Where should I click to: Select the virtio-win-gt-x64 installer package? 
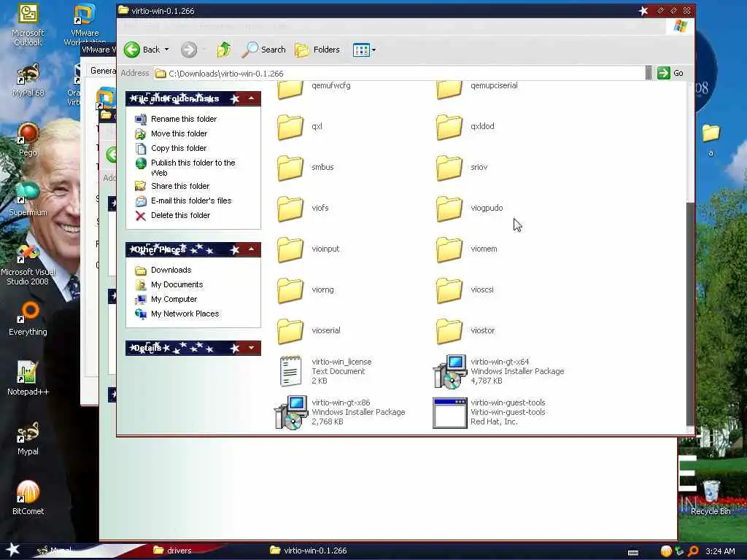click(x=499, y=371)
